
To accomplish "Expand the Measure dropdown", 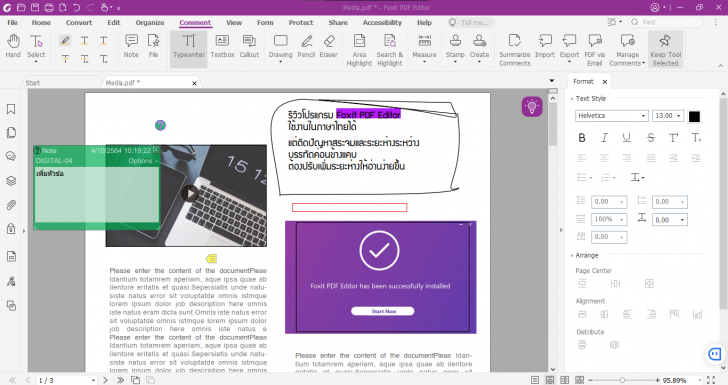I will pyautogui.click(x=424, y=62).
